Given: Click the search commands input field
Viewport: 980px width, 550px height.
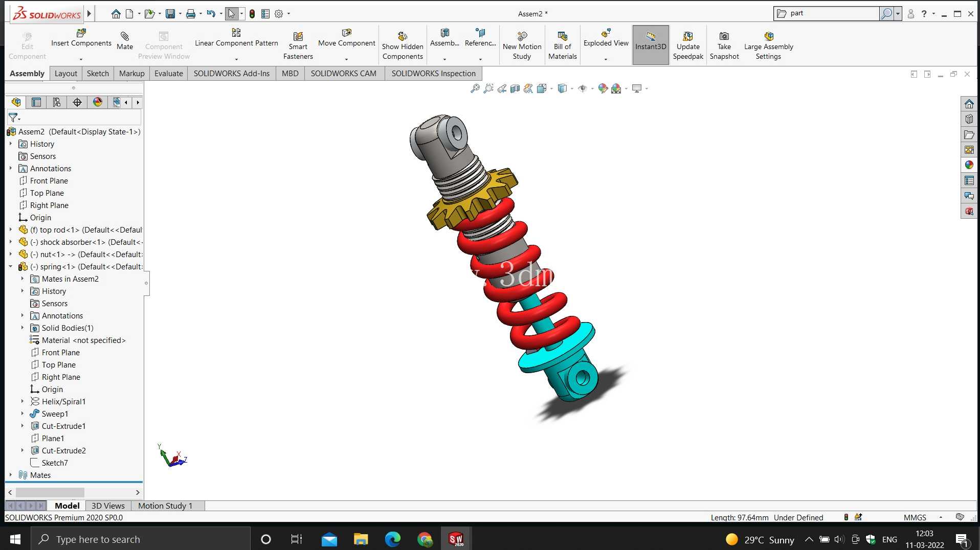Looking at the screenshot, I should click(833, 14).
